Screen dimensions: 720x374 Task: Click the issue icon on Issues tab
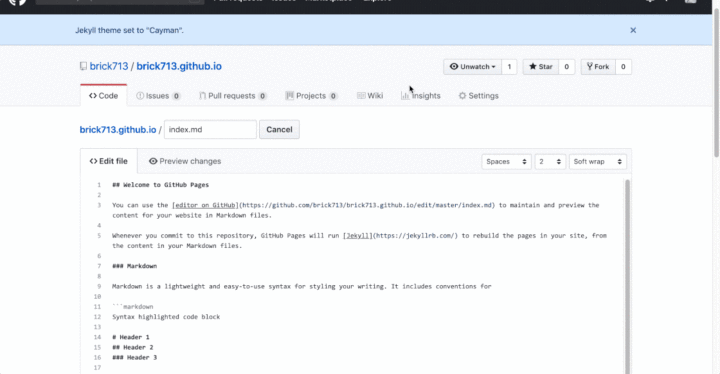coord(140,96)
